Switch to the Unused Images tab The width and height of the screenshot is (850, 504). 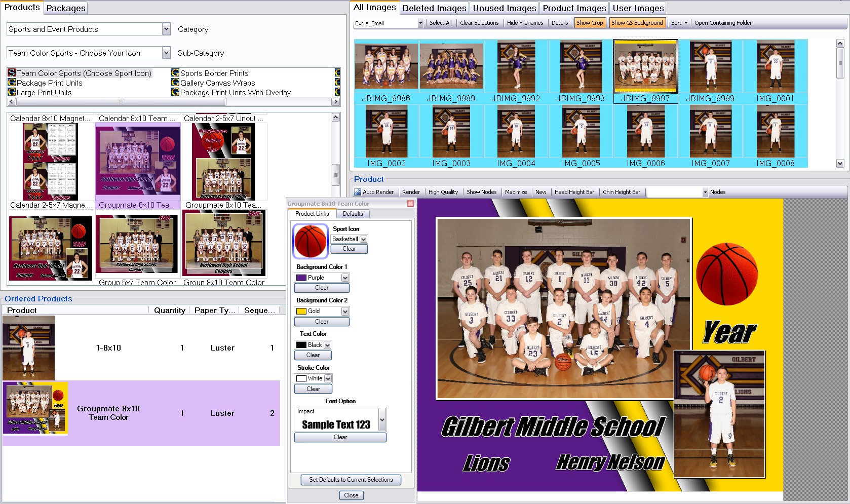(504, 8)
